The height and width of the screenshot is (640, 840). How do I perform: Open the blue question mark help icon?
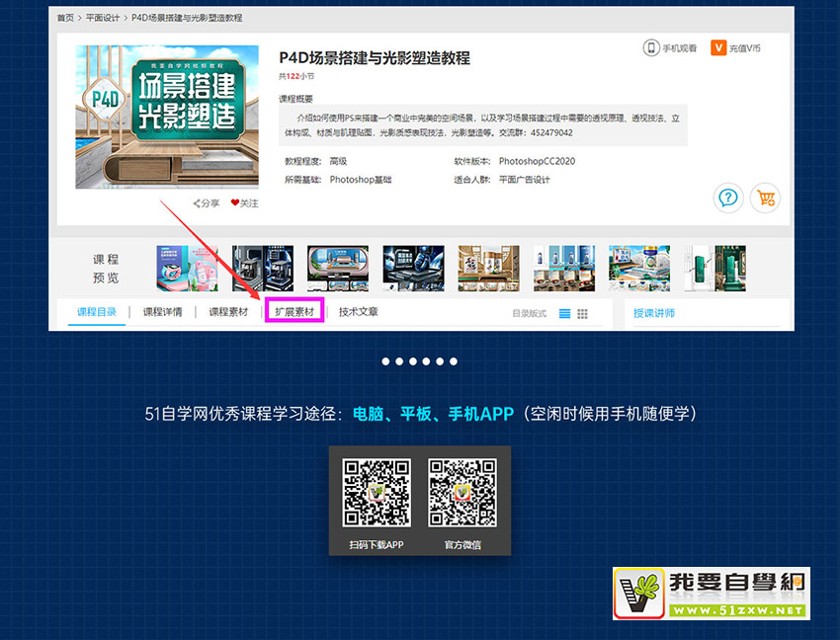728,198
